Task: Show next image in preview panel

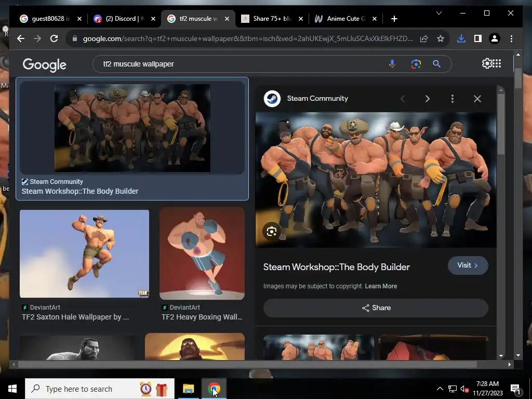Action: (428, 99)
